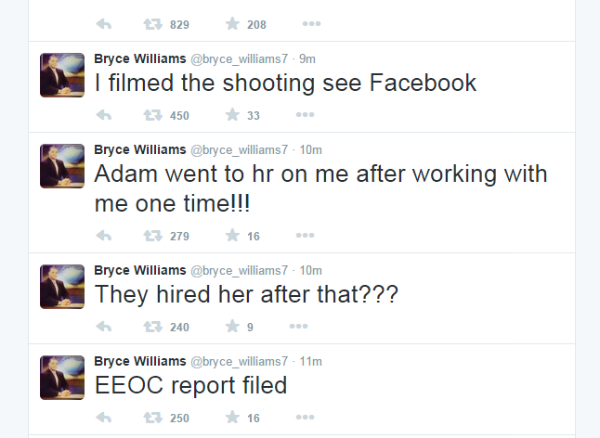Image resolution: width=600 pixels, height=438 pixels.
Task: Retweet the "I filmed the shooting" tweet
Action: point(150,116)
